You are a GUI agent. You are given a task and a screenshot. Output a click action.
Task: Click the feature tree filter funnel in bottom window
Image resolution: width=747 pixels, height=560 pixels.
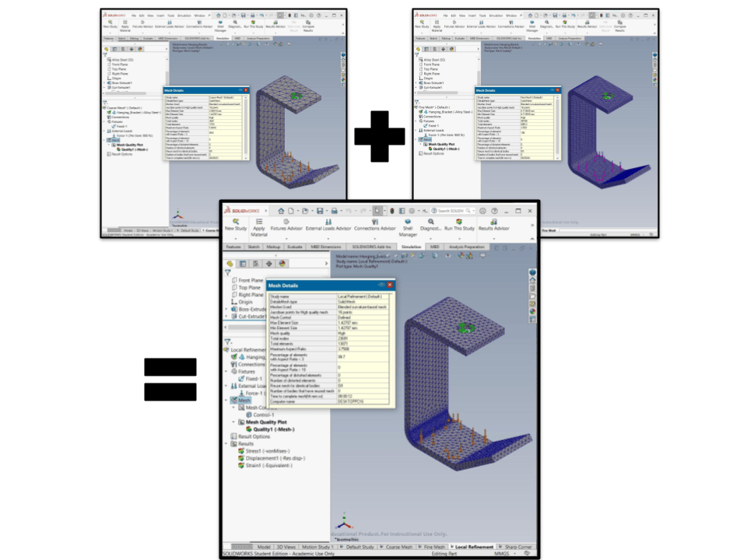[228, 273]
